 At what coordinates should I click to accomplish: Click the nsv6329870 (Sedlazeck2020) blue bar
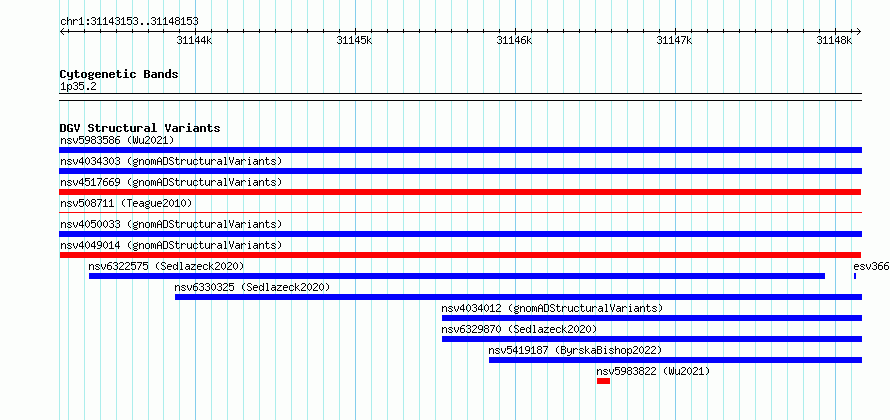pos(652,339)
